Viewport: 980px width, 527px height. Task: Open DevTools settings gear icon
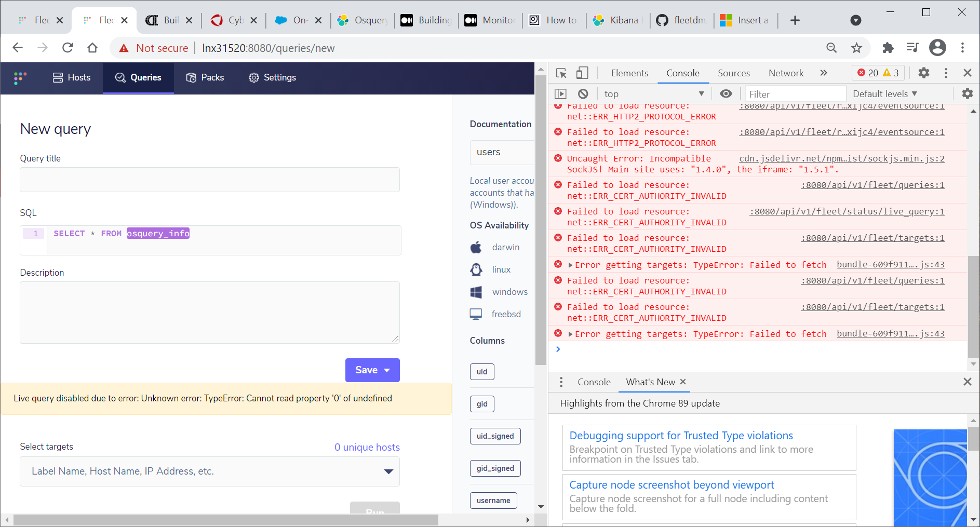[923, 73]
